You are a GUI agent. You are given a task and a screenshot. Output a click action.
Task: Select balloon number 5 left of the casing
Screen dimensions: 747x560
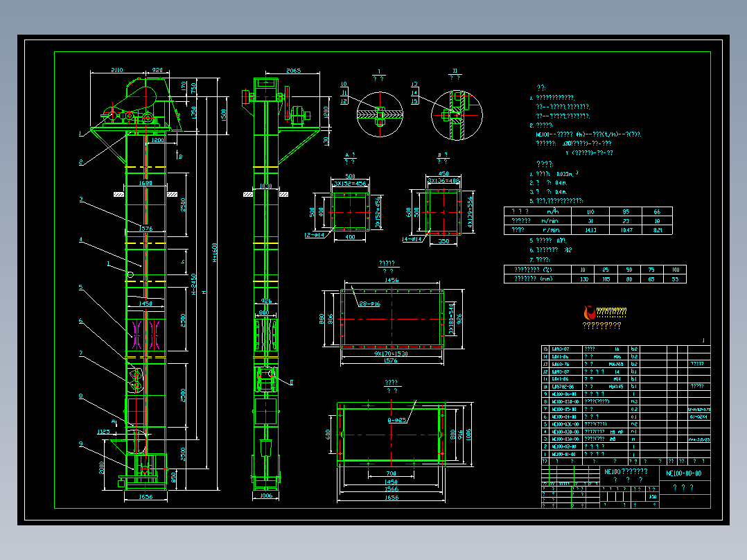coord(80,288)
